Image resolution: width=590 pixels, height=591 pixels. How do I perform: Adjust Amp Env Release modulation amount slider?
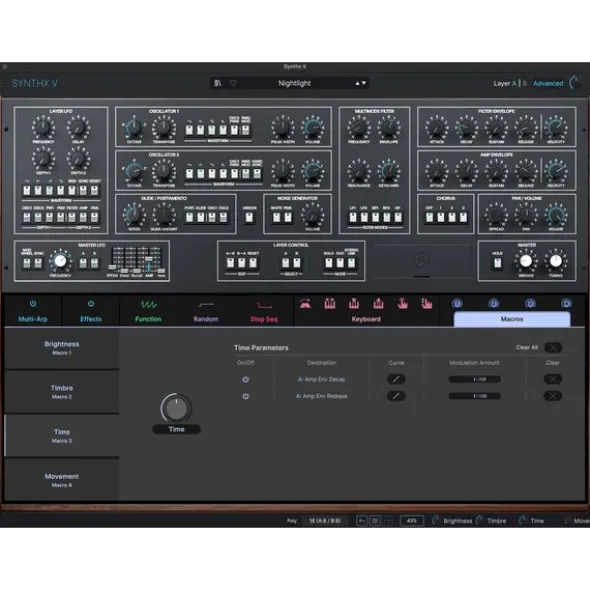point(475,396)
